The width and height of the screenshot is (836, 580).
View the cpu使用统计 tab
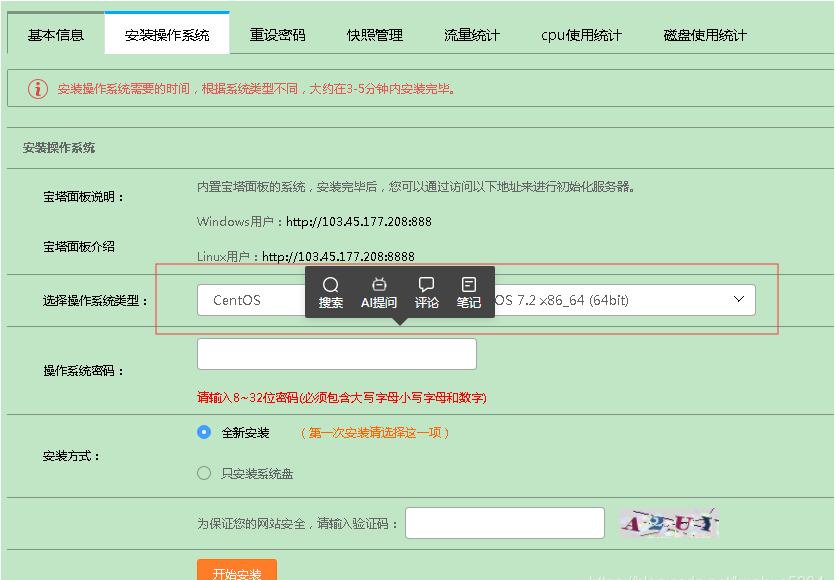[x=581, y=35]
